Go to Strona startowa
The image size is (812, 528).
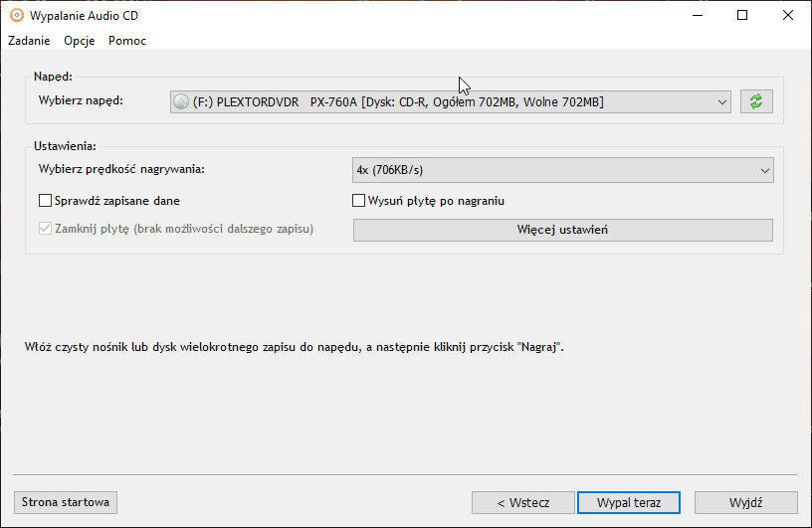66,502
